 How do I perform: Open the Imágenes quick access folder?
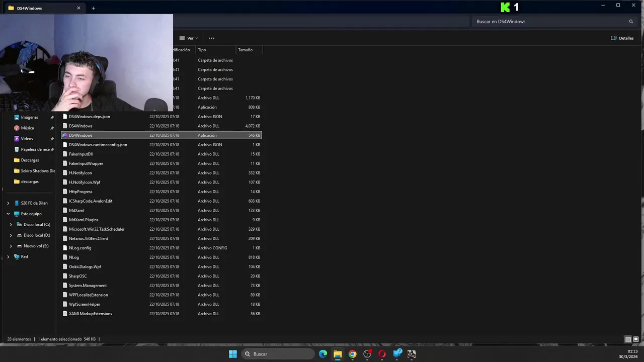pos(29,117)
